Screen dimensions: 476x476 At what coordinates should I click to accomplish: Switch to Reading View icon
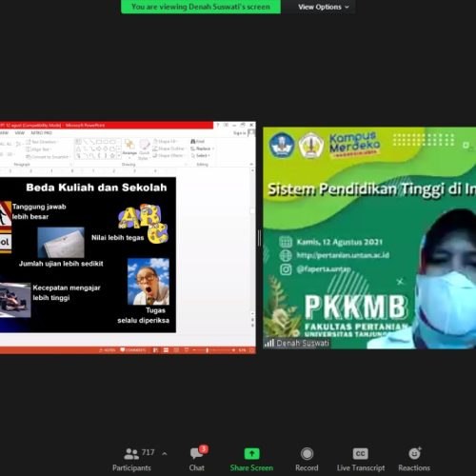pos(176,350)
